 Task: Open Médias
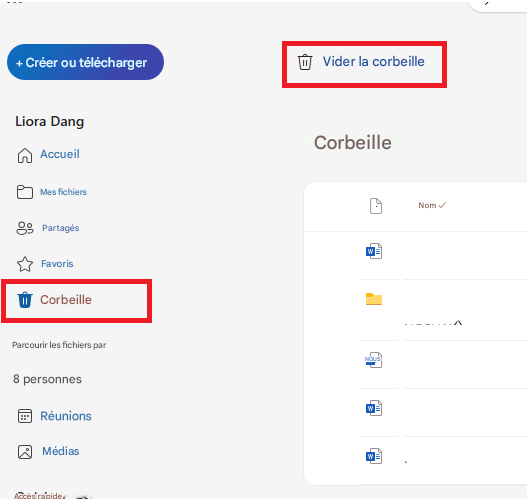(60, 451)
